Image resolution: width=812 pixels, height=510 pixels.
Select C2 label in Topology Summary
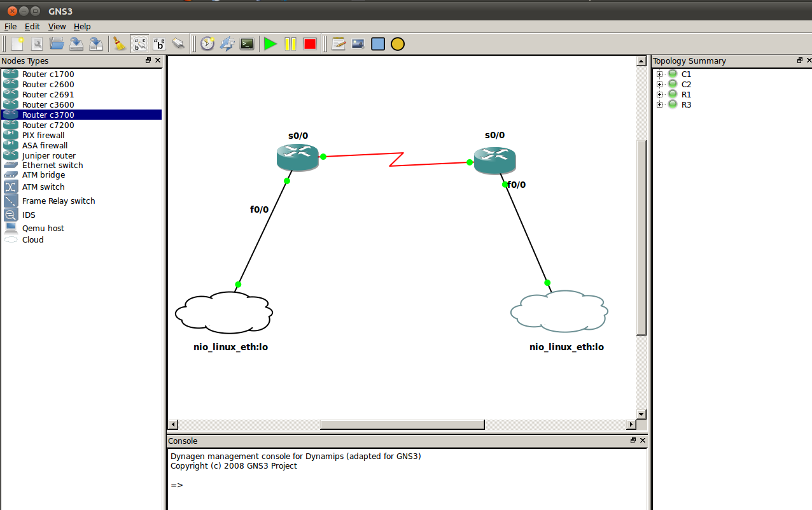point(686,84)
